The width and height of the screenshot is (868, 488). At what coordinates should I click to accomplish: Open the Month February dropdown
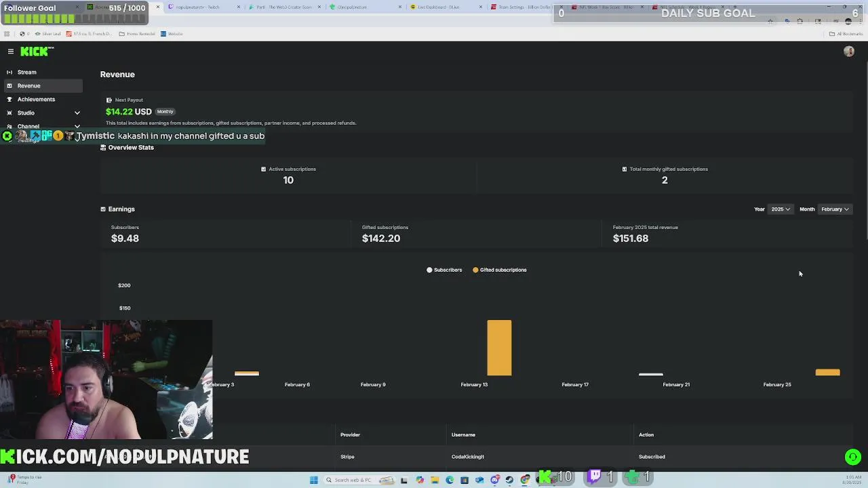(835, 209)
